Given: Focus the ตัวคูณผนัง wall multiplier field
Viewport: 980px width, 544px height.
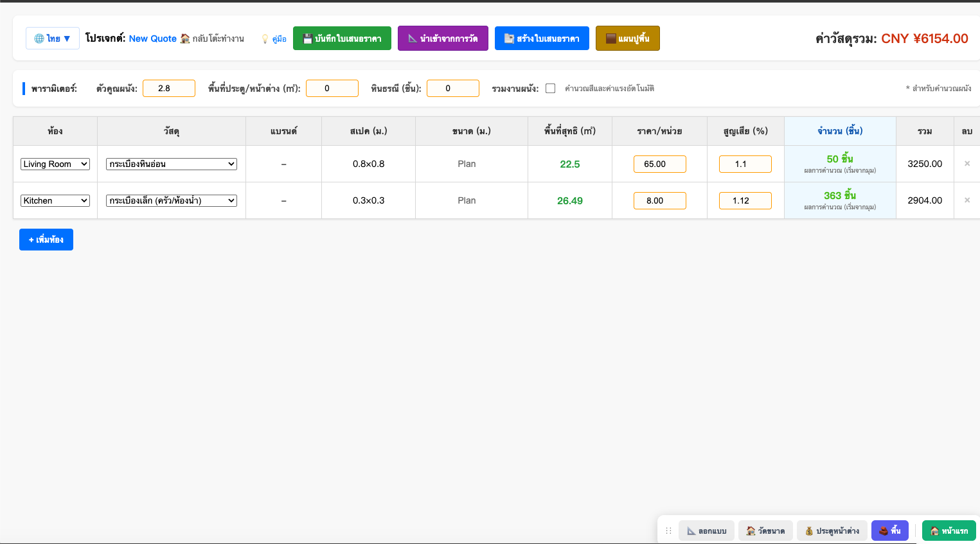Looking at the screenshot, I should pyautogui.click(x=169, y=89).
